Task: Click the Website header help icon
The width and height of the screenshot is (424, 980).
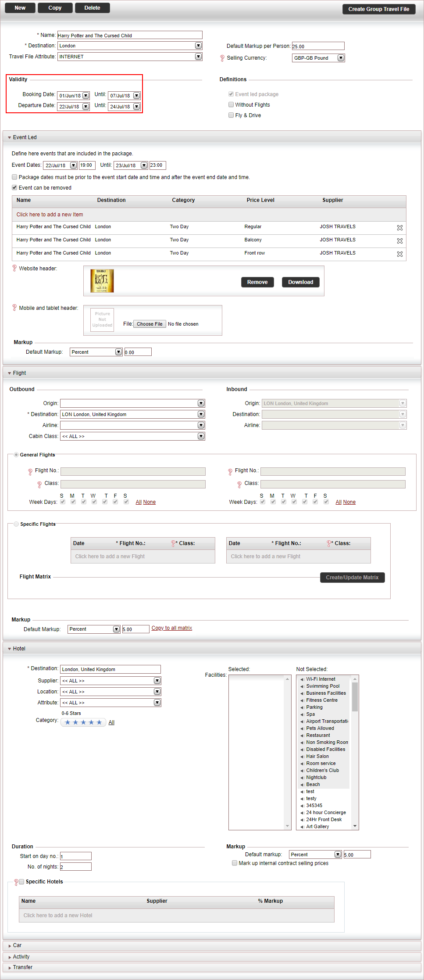Action: pos(14,268)
